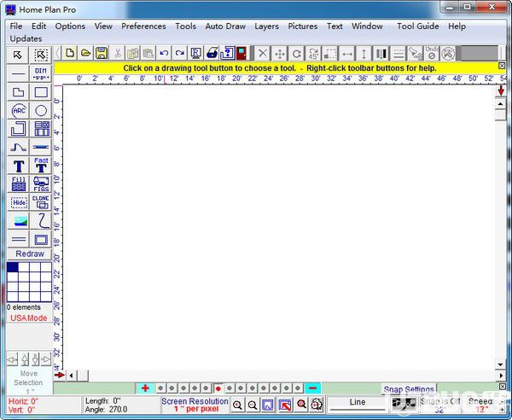512x420 pixels.
Task: Click the open folder toolbar icon
Action: click(85, 53)
